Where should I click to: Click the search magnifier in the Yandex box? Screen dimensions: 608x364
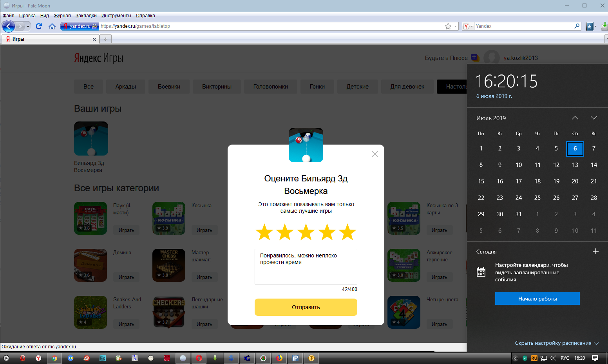[577, 26]
